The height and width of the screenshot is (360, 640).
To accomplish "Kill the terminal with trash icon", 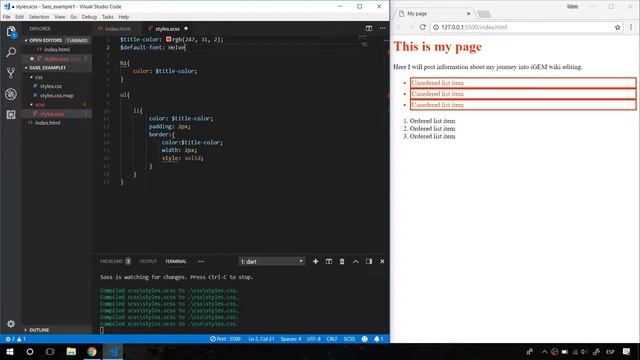I will pos(342,262).
